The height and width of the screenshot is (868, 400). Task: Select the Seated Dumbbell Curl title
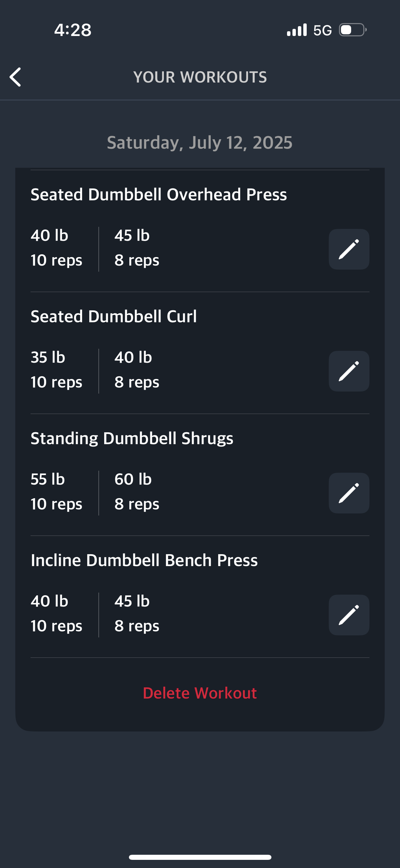114,317
